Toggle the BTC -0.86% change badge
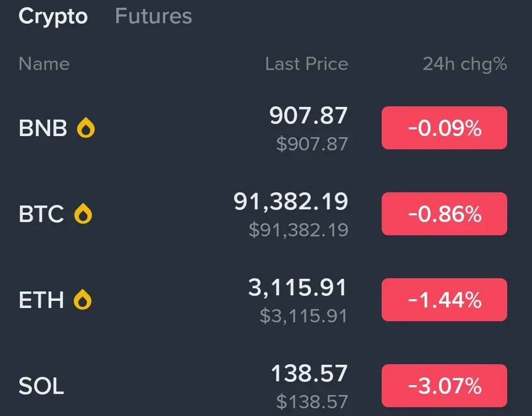 444,214
